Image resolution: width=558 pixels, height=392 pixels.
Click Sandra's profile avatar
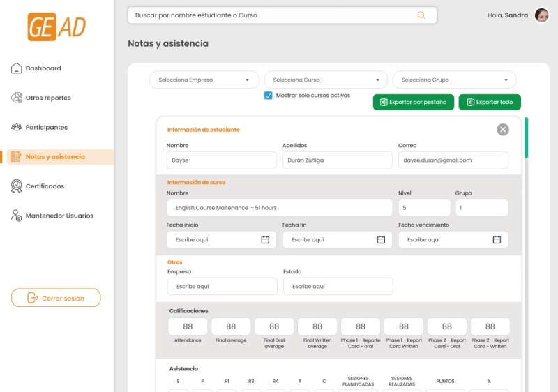tap(542, 15)
